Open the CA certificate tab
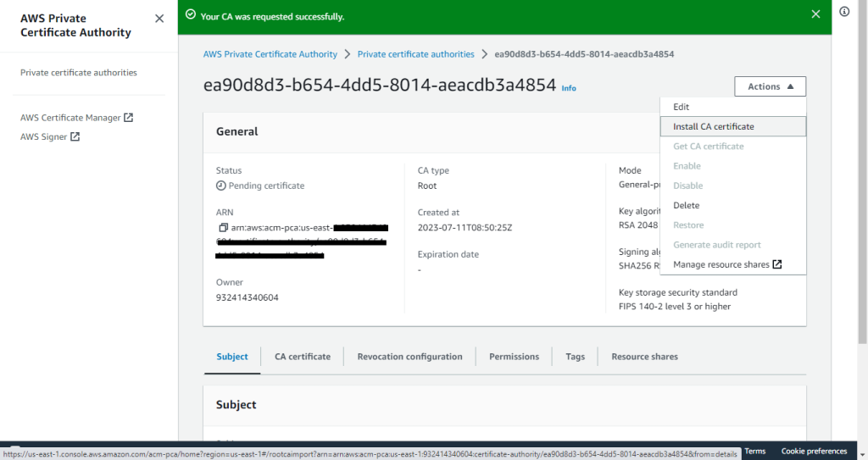868x460 pixels. (303, 357)
